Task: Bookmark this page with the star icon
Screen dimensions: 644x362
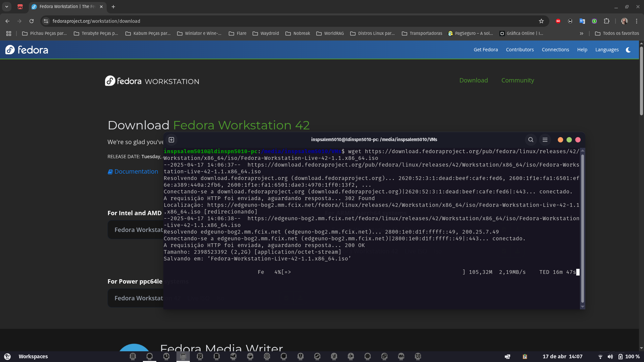Action: (541, 21)
